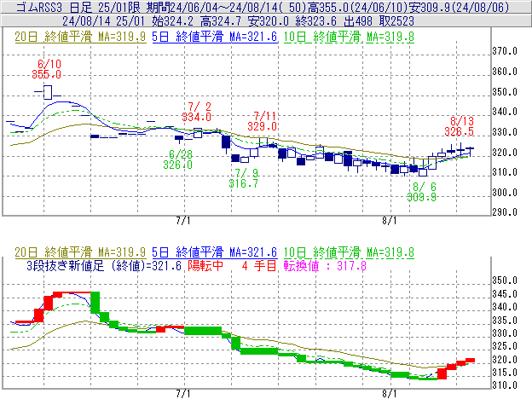
Task: Click the 7/2 334.0 peak annotation
Action: (196, 112)
